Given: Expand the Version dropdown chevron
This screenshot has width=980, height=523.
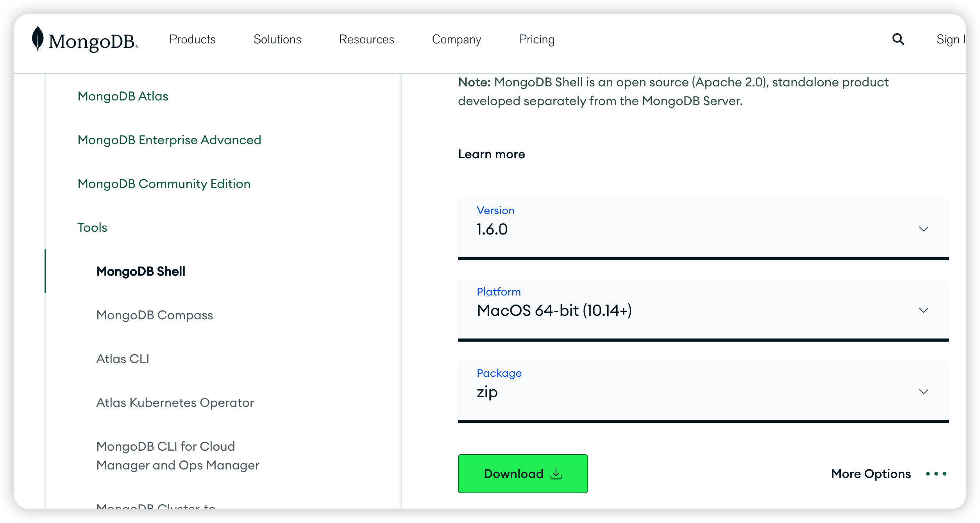Looking at the screenshot, I should [x=923, y=229].
